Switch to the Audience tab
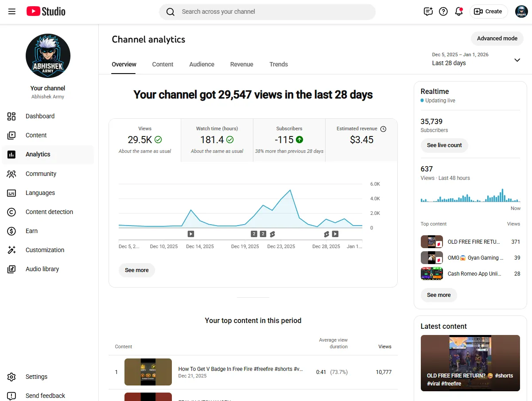The width and height of the screenshot is (532, 401). (202, 64)
